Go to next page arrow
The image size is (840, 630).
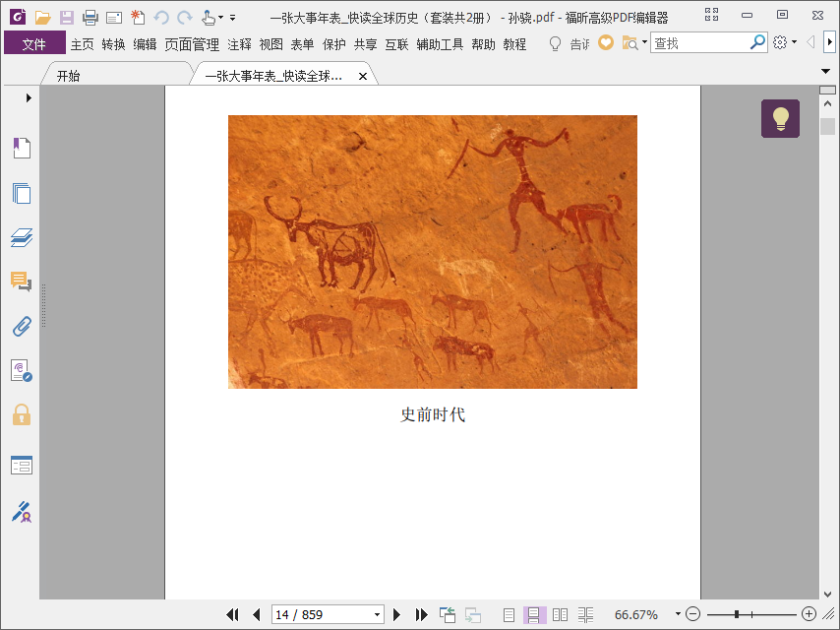[x=397, y=614]
